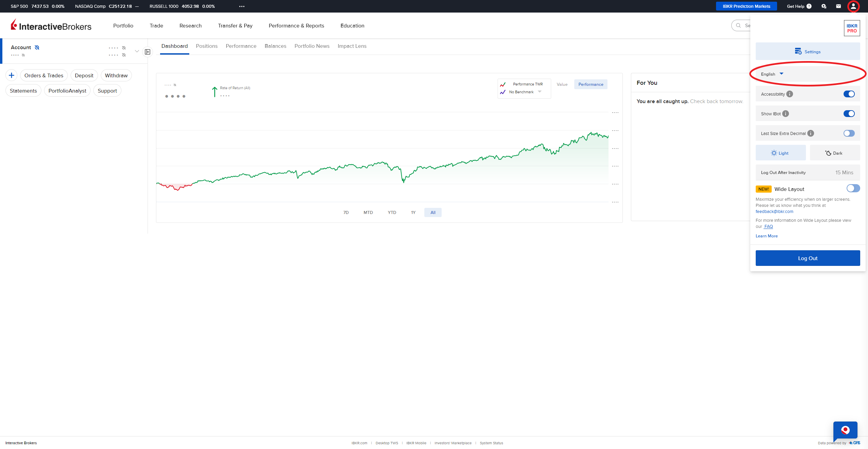Image resolution: width=868 pixels, height=449 pixels.
Task: Click the hidden-value eye icon in chart card
Action: coord(175,85)
